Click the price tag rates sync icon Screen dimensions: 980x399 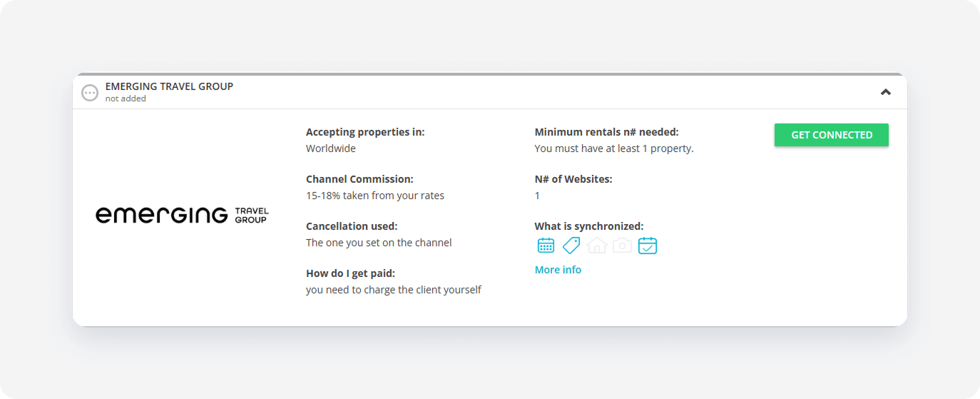(x=571, y=246)
